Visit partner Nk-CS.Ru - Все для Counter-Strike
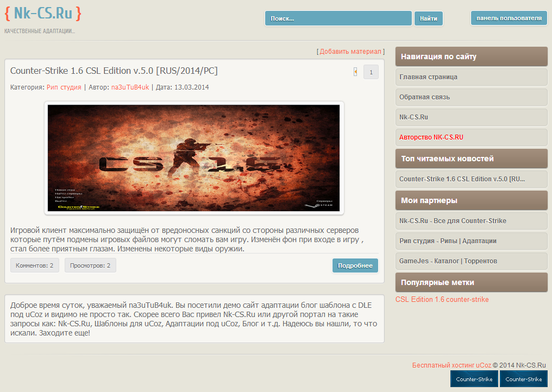This screenshot has width=552, height=392. [x=472, y=220]
